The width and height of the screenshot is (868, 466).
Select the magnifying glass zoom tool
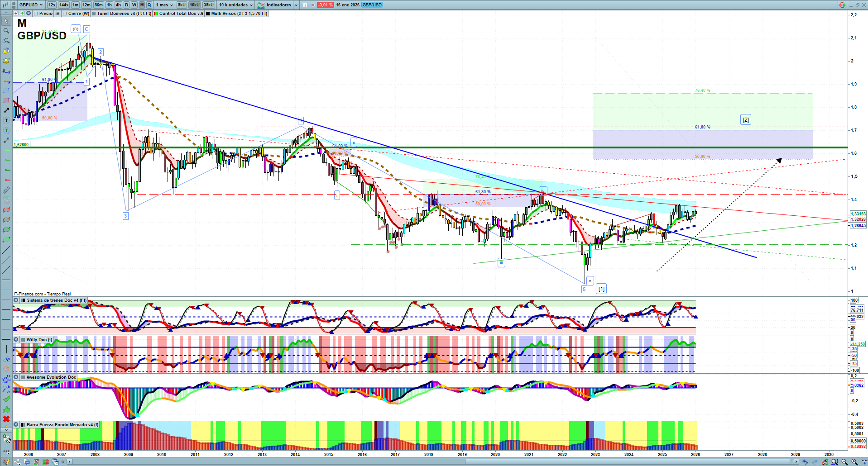point(6,31)
